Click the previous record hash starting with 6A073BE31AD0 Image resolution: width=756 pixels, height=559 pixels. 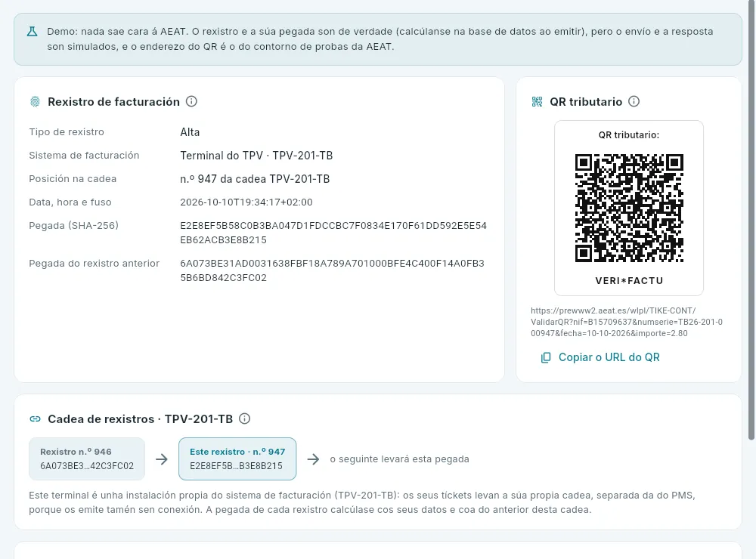click(332, 270)
